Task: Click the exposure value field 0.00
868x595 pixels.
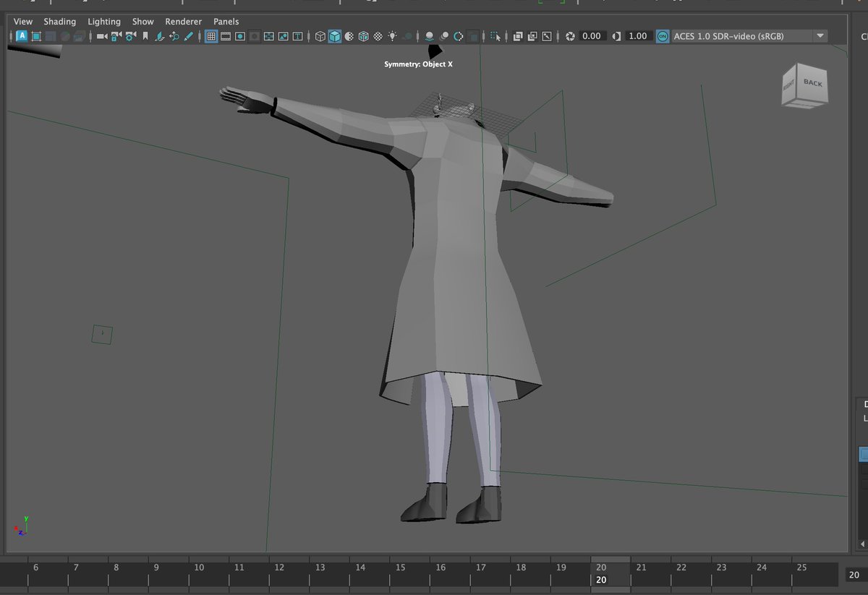Action: pos(592,35)
